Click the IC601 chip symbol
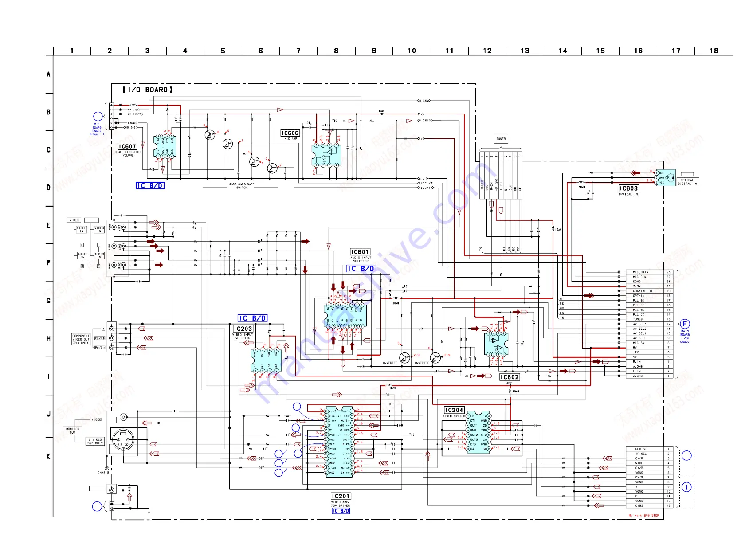This screenshot has height=560, width=745. click(x=345, y=316)
